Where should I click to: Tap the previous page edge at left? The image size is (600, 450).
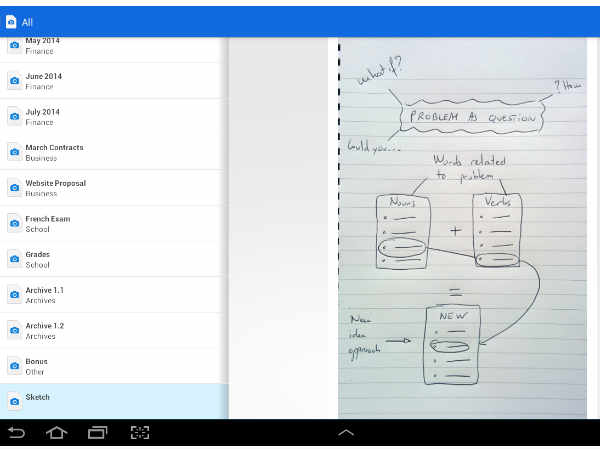click(282, 228)
